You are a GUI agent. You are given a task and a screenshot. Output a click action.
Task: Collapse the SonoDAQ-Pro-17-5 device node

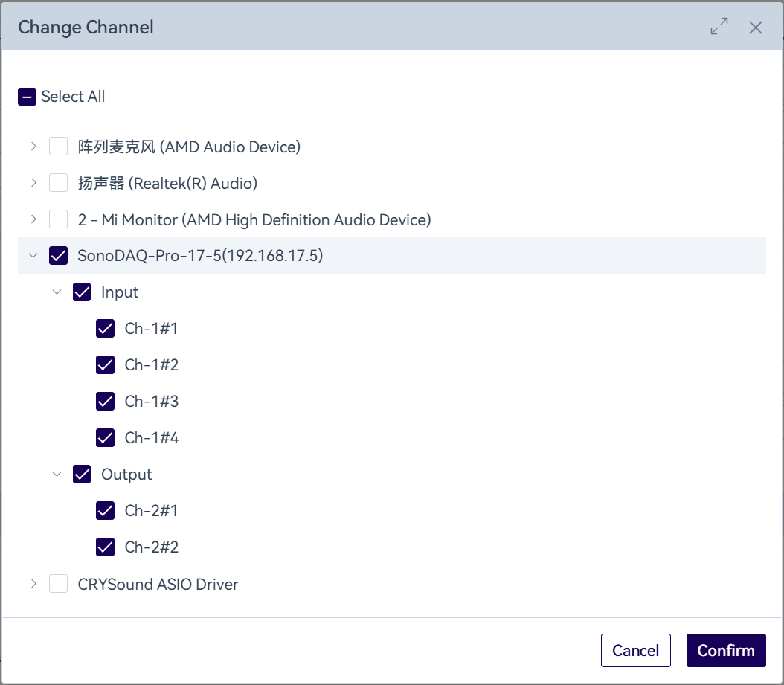pos(33,256)
